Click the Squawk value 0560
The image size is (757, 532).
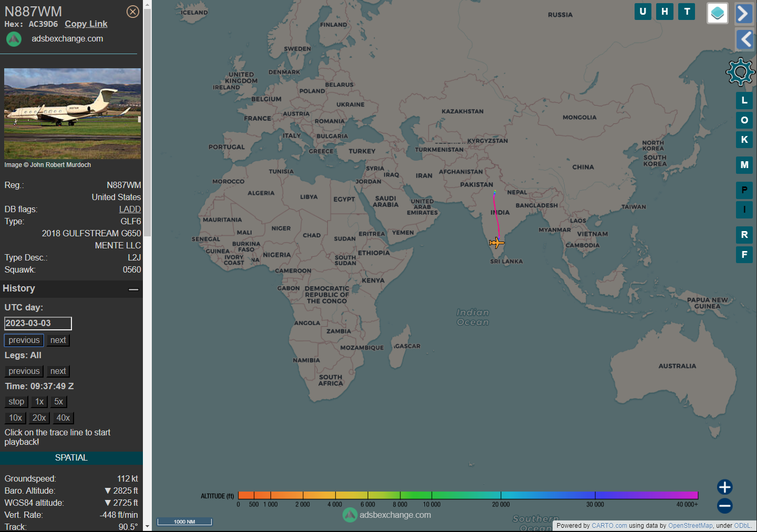[132, 270]
